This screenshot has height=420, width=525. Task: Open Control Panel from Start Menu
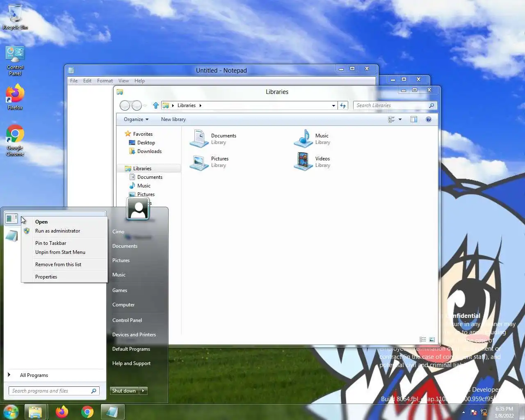click(x=127, y=320)
